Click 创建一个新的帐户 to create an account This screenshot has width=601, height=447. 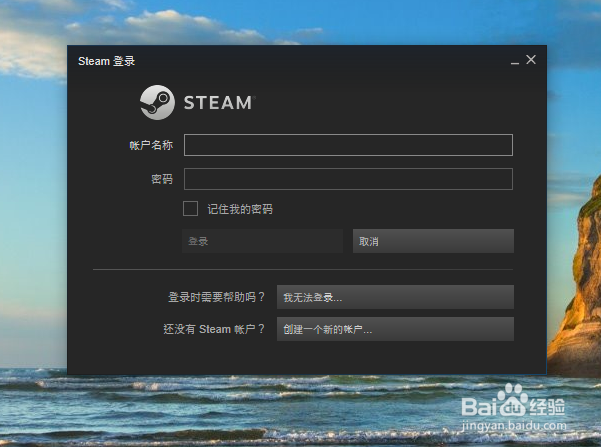395,329
